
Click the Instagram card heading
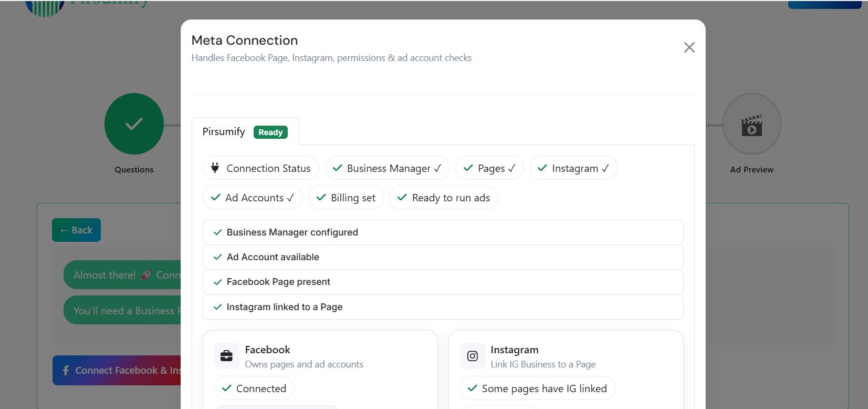[x=514, y=350]
